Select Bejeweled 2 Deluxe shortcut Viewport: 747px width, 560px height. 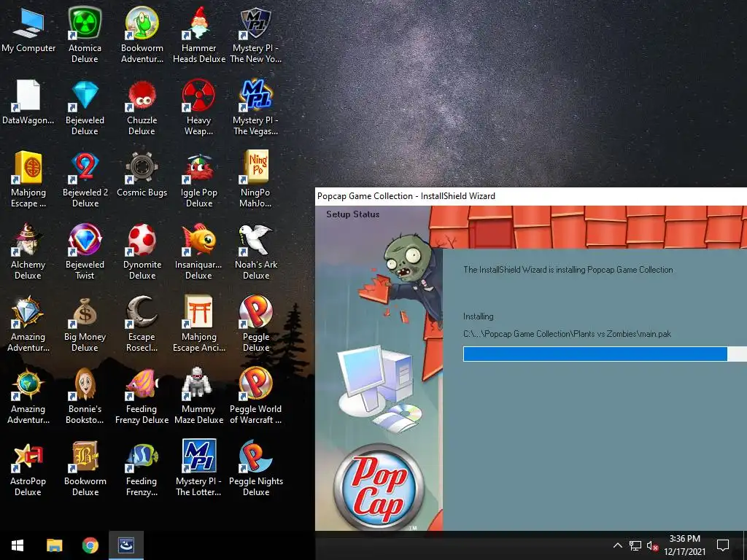(x=85, y=179)
